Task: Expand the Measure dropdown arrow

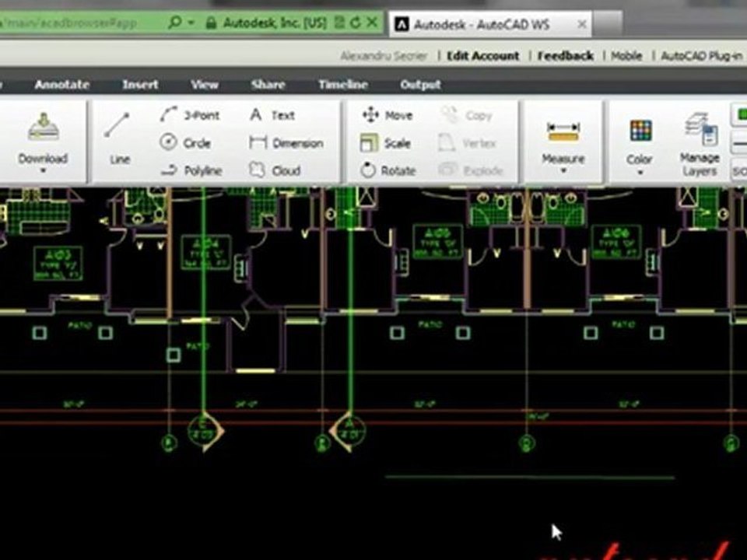Action: click(563, 170)
